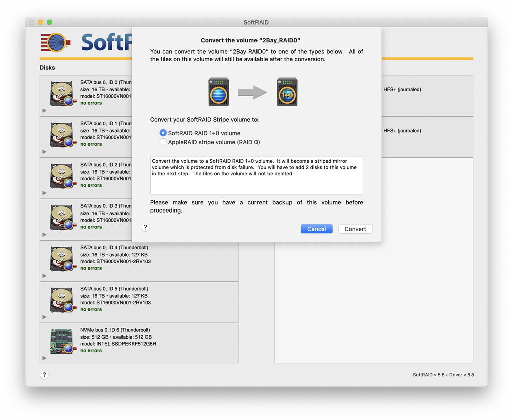Click the second 'HFS+ (journaled)' volume entry
Screen dimensions: 513x420
[x=402, y=131]
